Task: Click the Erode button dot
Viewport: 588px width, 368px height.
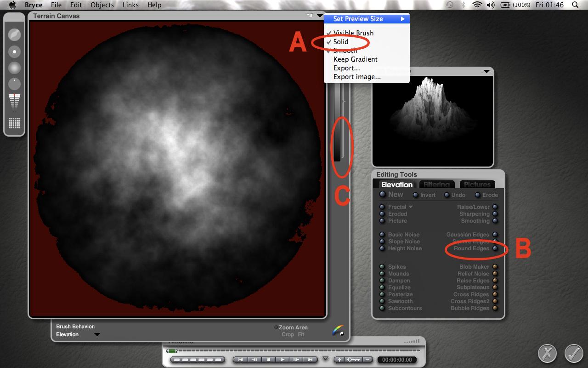Action: (478, 195)
